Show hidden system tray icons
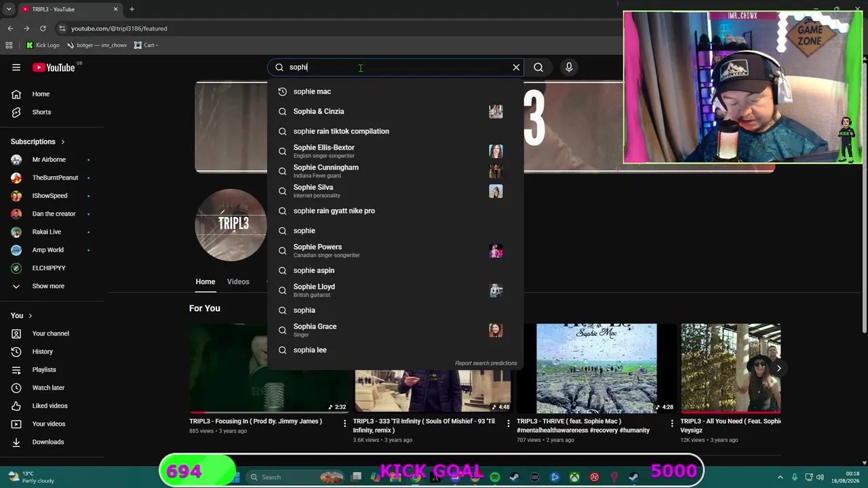 tap(780, 477)
